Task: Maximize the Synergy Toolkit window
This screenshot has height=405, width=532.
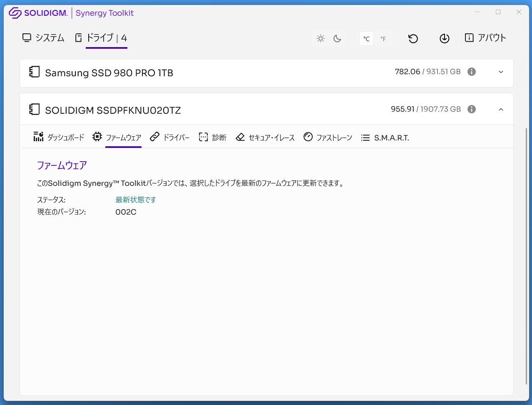Action: click(498, 12)
